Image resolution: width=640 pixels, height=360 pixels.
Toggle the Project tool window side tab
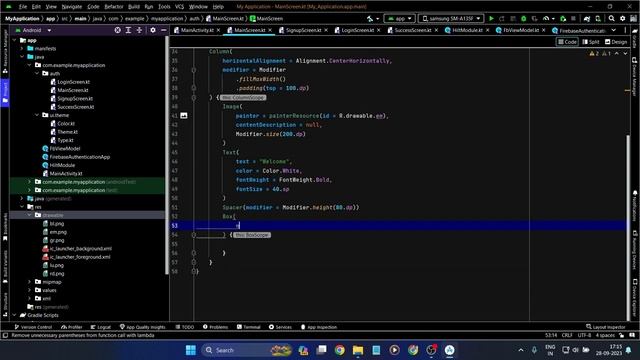point(5,93)
